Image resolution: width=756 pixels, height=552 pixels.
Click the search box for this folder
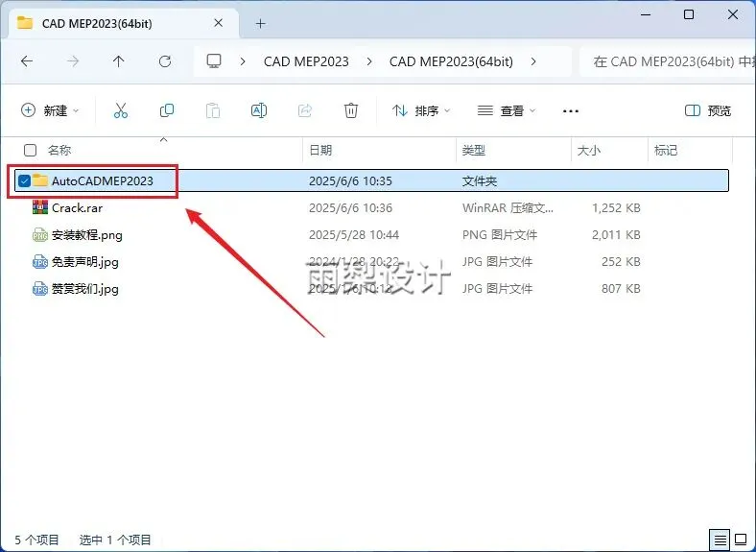[x=668, y=61]
